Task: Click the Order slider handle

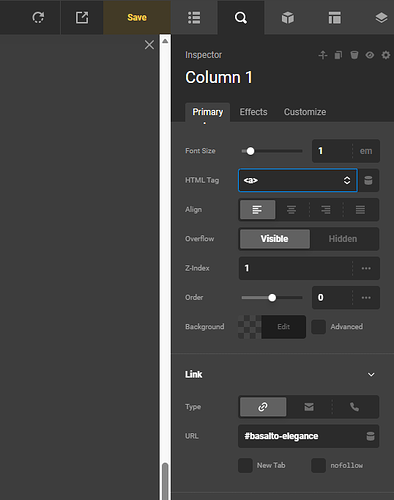Action: [x=272, y=298]
